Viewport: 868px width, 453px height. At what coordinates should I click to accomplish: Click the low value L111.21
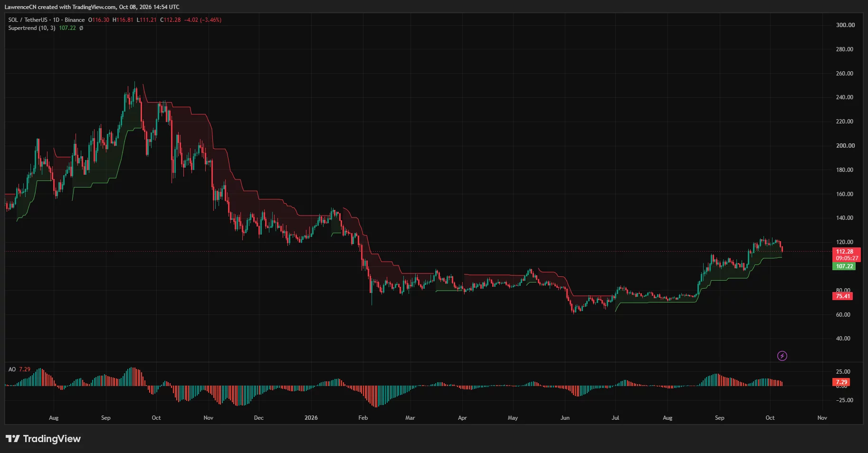(x=147, y=20)
